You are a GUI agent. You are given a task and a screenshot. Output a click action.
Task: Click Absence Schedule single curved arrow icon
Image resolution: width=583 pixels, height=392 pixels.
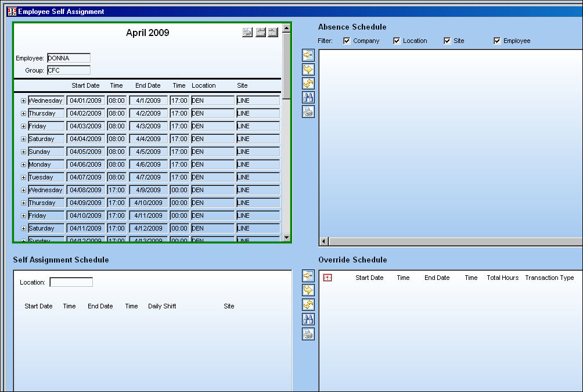308,69
